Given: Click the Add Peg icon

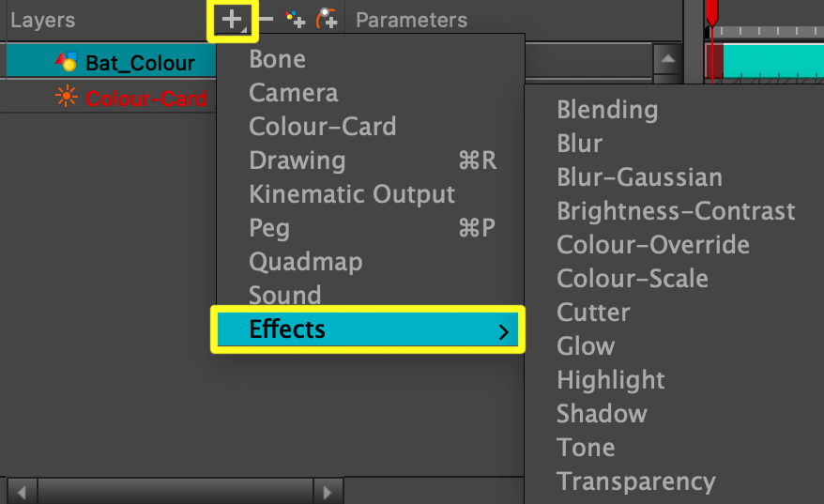Looking at the screenshot, I should tap(327, 20).
